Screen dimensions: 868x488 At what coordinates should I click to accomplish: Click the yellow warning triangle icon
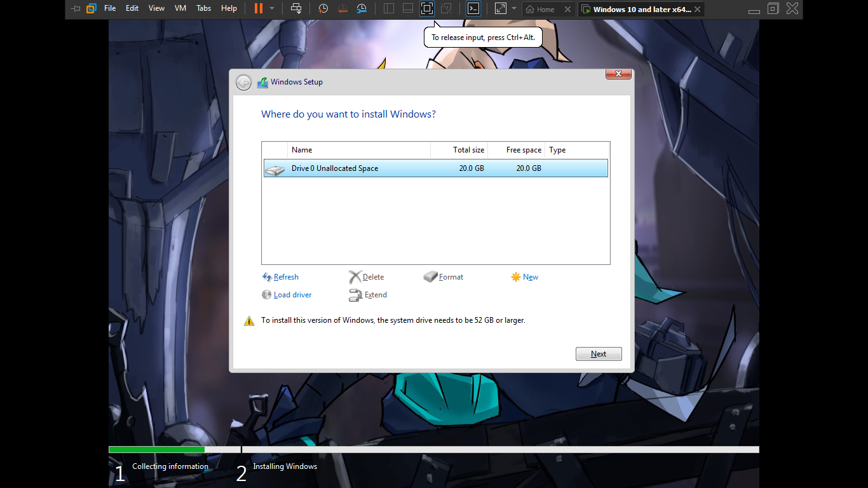point(249,321)
